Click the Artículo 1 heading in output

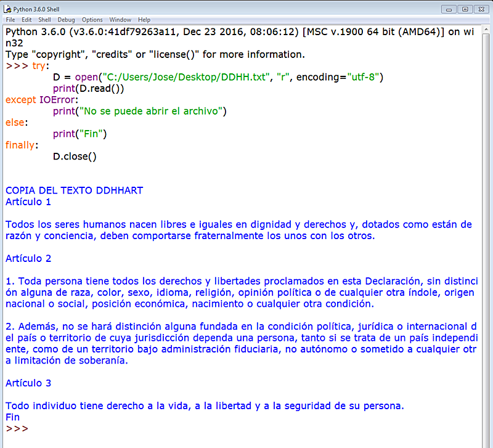click(28, 202)
